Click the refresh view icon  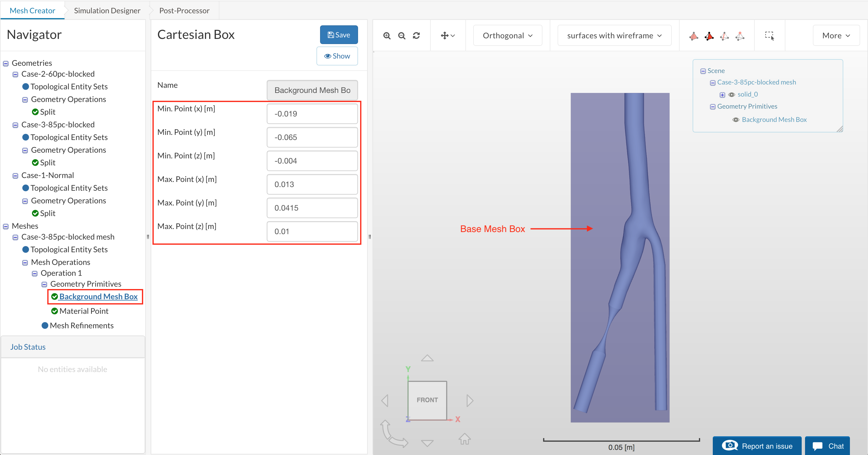coord(417,36)
